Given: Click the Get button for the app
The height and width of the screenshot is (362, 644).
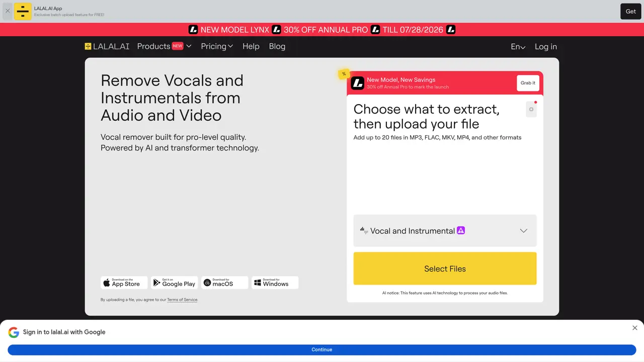Looking at the screenshot, I should coord(630,11).
